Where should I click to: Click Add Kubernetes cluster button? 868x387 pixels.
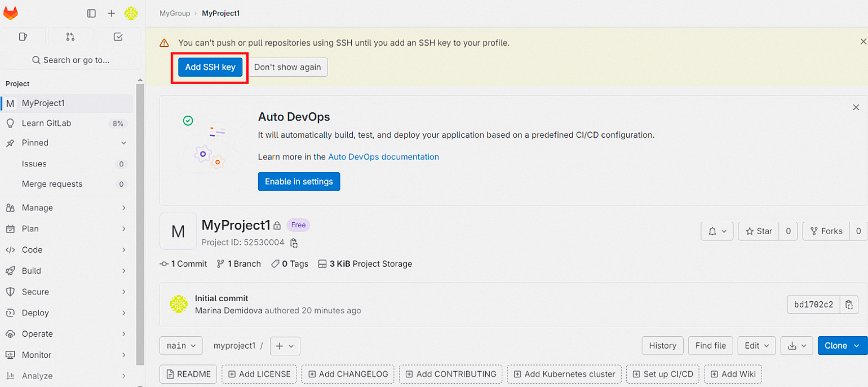coord(564,374)
